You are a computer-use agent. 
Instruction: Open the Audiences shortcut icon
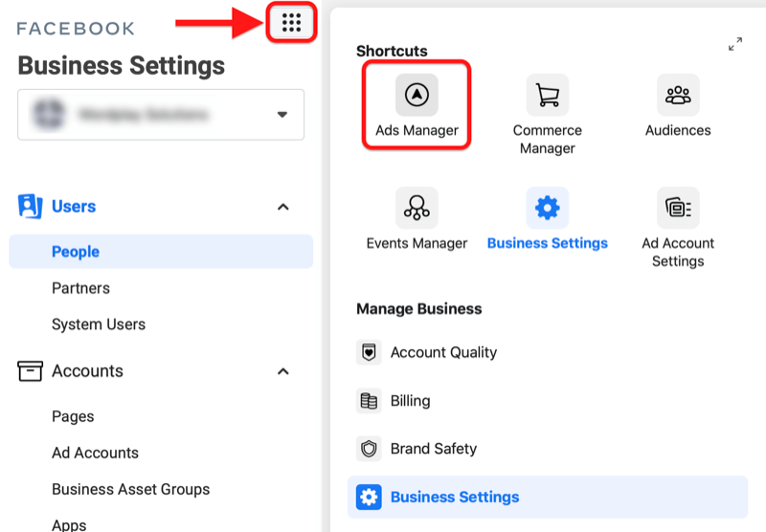point(678,95)
